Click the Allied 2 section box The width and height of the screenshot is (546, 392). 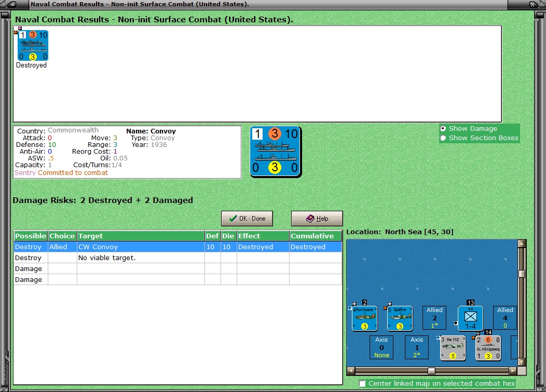(434, 318)
